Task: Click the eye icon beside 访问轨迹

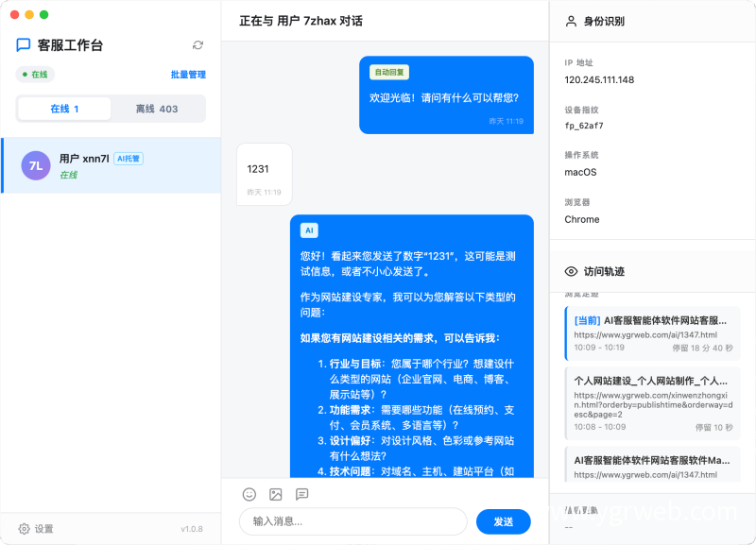Action: click(x=570, y=271)
